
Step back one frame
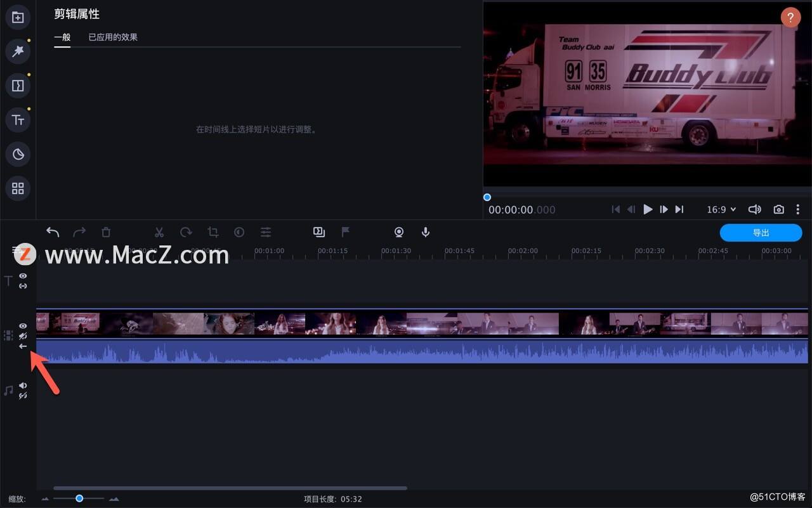(631, 209)
